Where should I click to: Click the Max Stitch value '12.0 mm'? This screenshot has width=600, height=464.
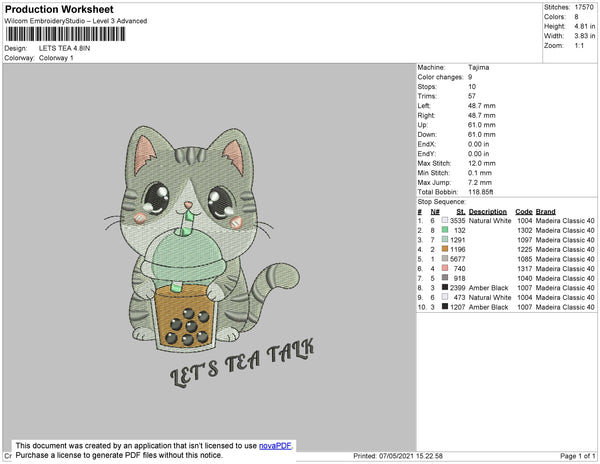tap(481, 163)
